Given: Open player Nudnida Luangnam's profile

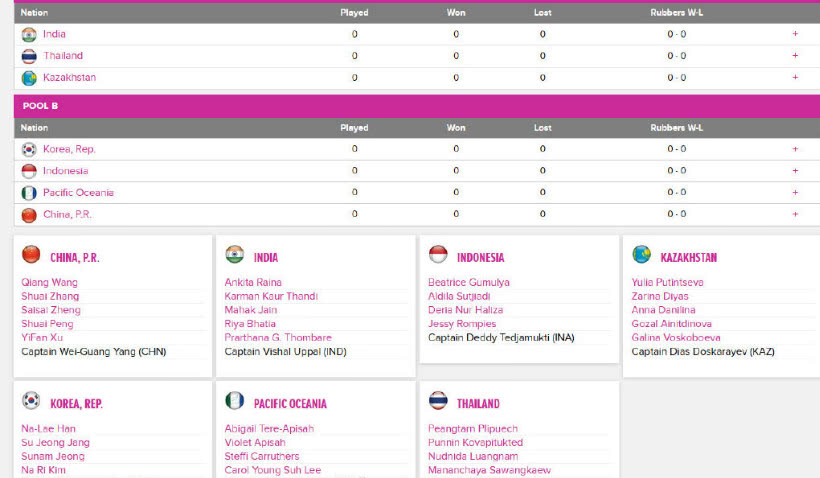Looking at the screenshot, I should (x=473, y=457).
